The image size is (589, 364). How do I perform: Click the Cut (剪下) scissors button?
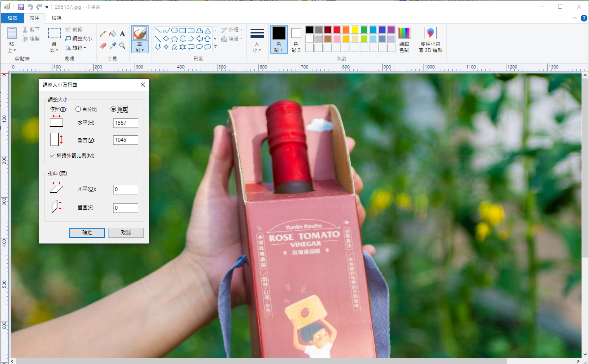[x=31, y=30]
